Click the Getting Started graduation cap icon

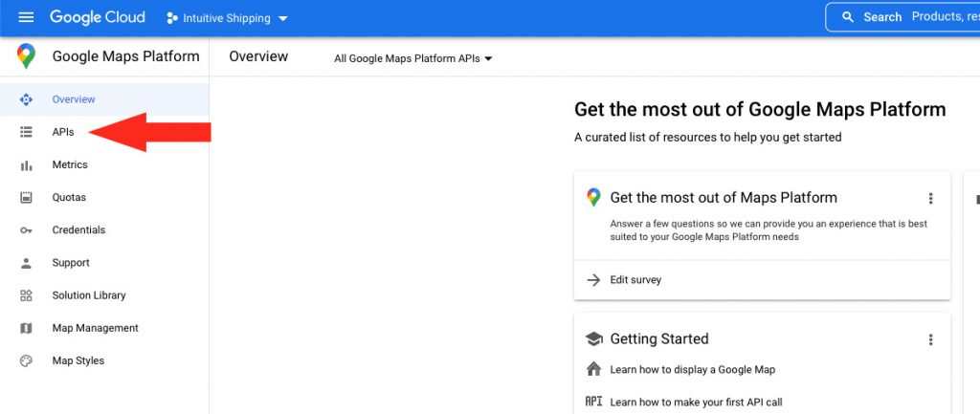[593, 339]
